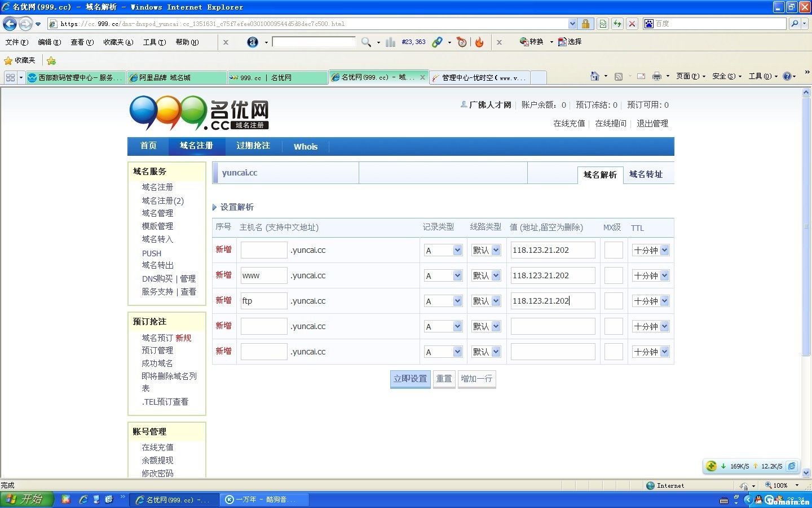Image resolution: width=812 pixels, height=508 pixels.
Task: Click the Alexa 'a' toolbar icon
Action: click(253, 42)
